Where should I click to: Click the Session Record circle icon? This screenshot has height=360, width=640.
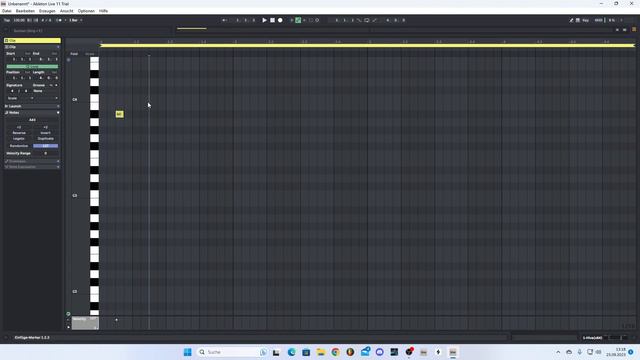pyautogui.click(x=317, y=20)
